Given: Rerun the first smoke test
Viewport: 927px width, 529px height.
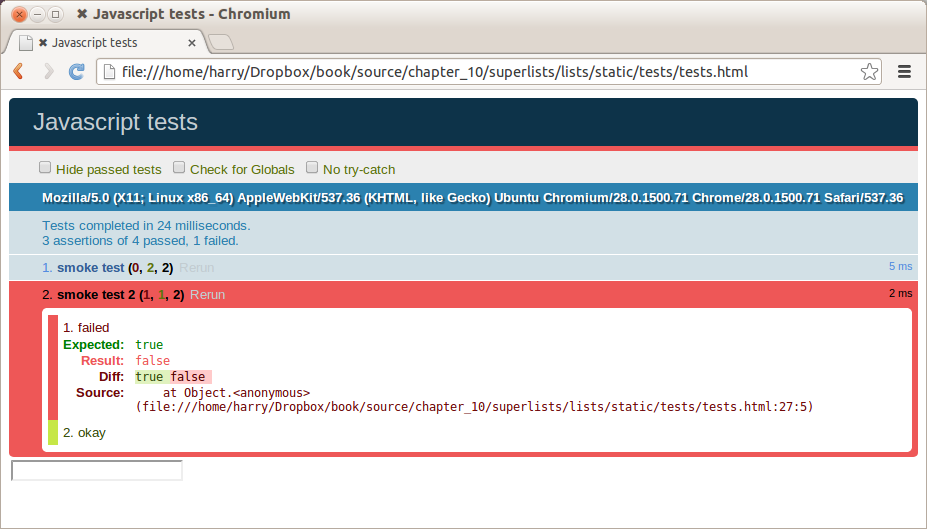Looking at the screenshot, I should (x=196, y=268).
